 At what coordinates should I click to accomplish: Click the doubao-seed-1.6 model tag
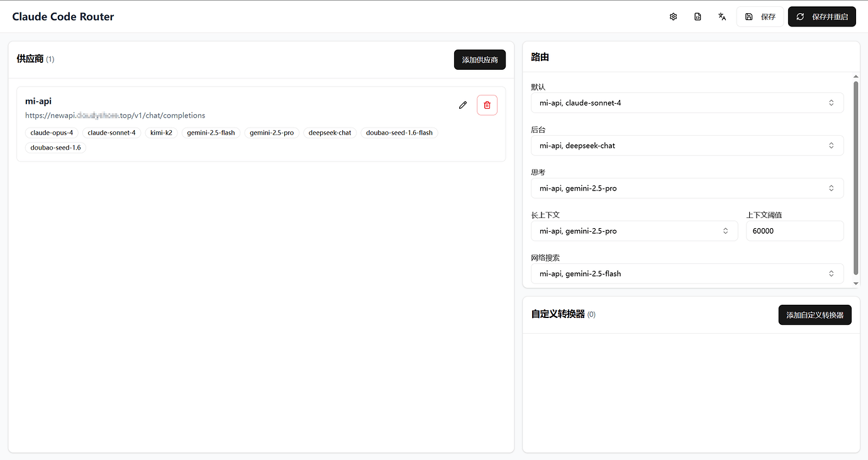[x=55, y=148]
